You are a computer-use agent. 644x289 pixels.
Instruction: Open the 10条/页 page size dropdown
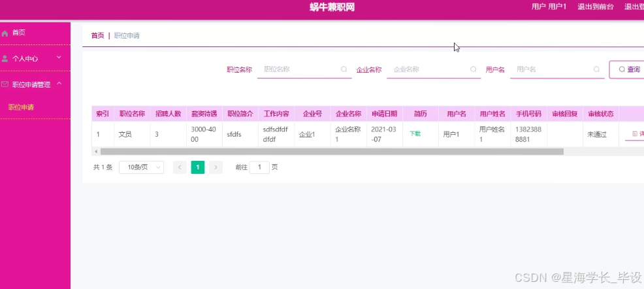tap(141, 167)
